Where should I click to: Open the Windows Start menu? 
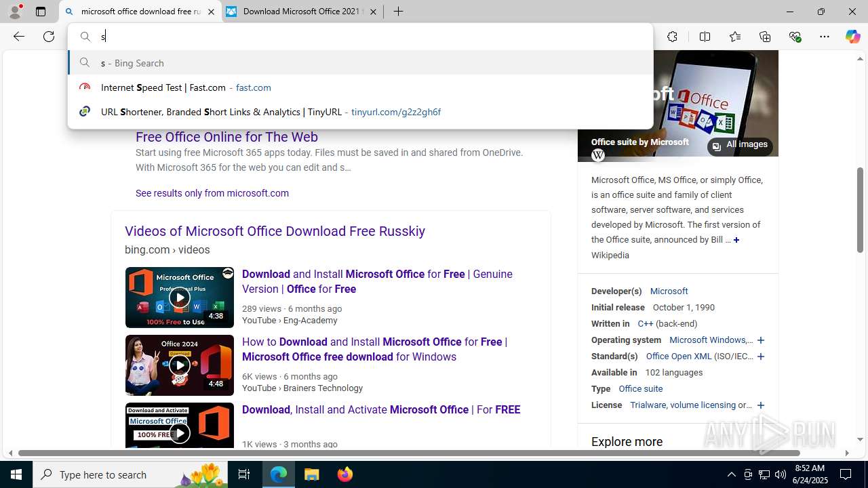pyautogui.click(x=16, y=474)
